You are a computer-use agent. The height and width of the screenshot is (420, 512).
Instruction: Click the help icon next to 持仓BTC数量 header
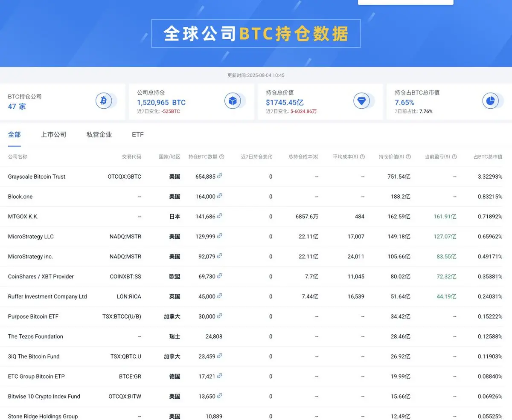point(222,157)
